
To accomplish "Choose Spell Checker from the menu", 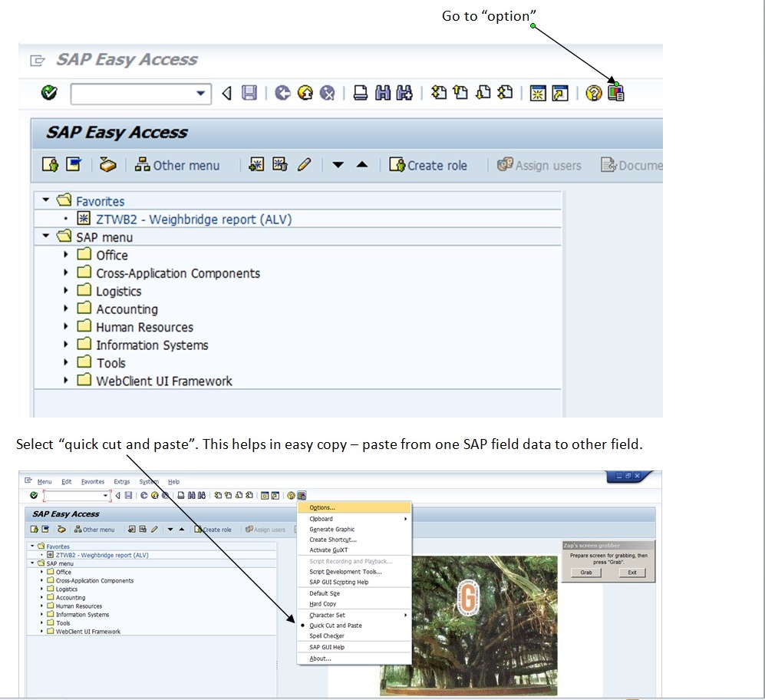I will pyautogui.click(x=354, y=636).
